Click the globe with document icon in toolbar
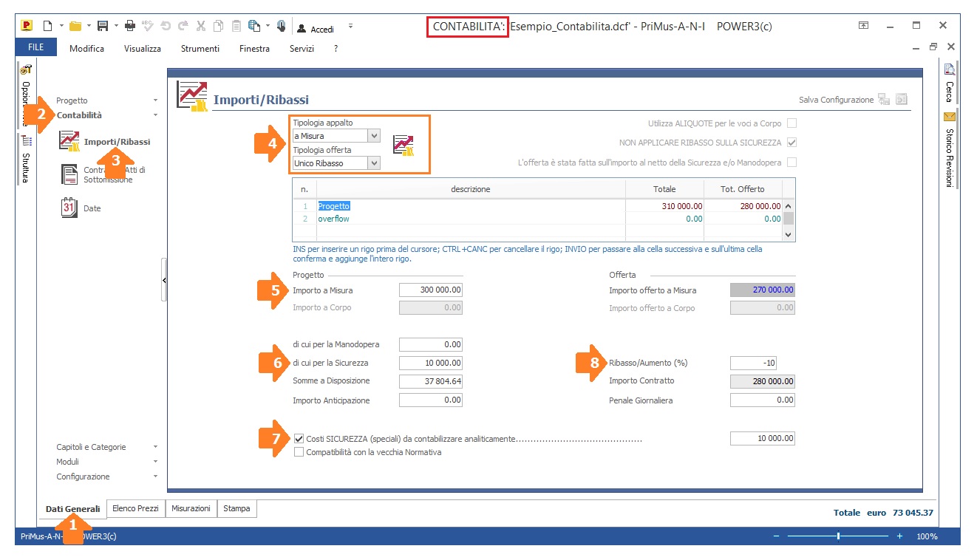 (x=254, y=26)
